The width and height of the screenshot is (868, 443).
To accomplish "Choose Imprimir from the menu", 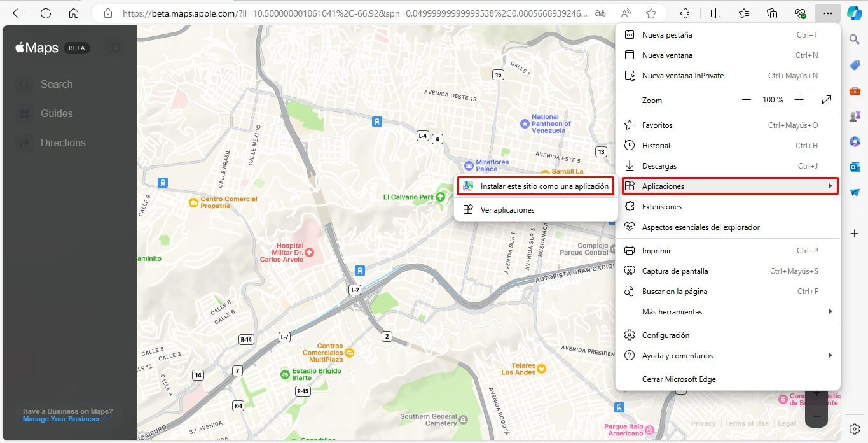I will 728,251.
